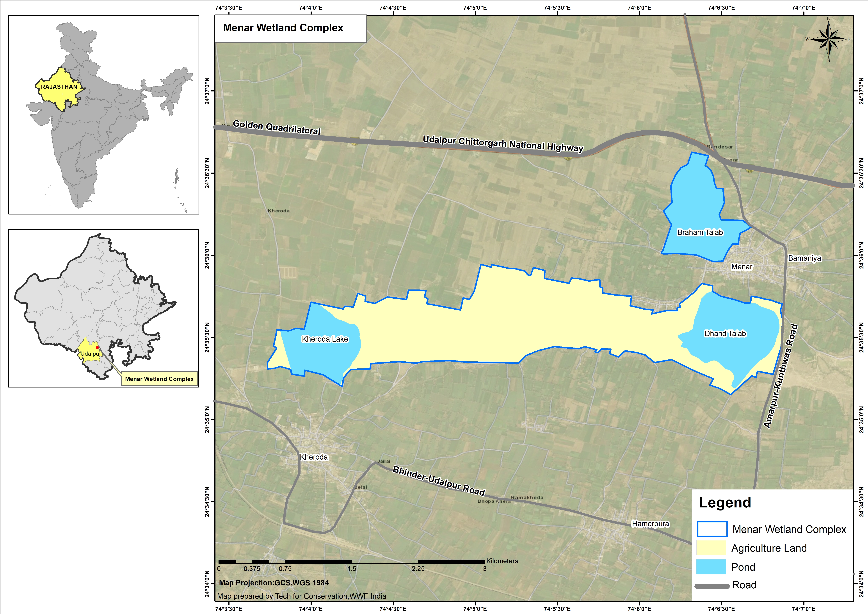Image resolution: width=868 pixels, height=614 pixels.
Task: Click the Bhopa Khera place label
Action: (x=494, y=501)
